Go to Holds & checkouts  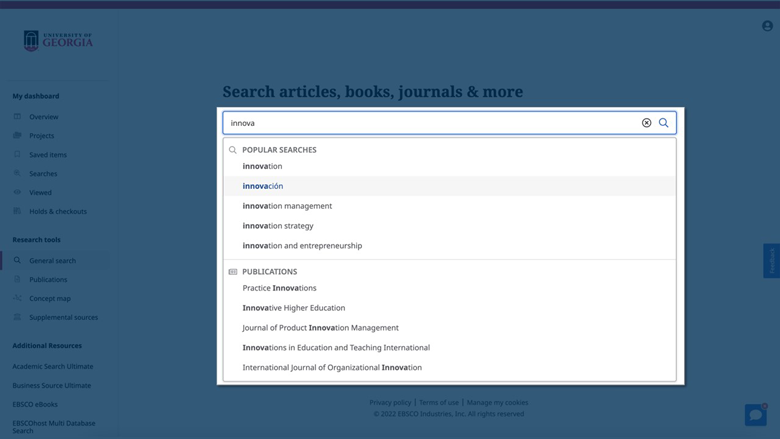(58, 212)
